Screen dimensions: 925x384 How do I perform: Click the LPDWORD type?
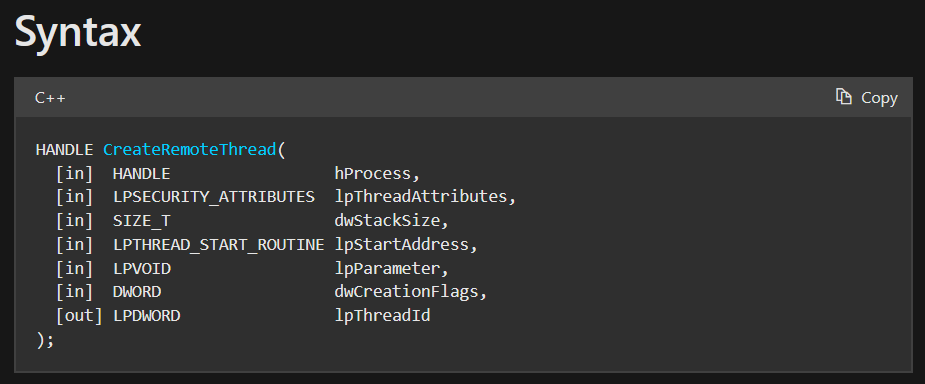tap(146, 316)
